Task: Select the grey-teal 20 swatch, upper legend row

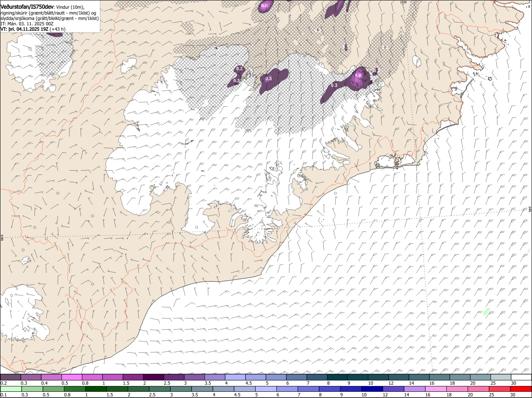Action: (x=480, y=377)
